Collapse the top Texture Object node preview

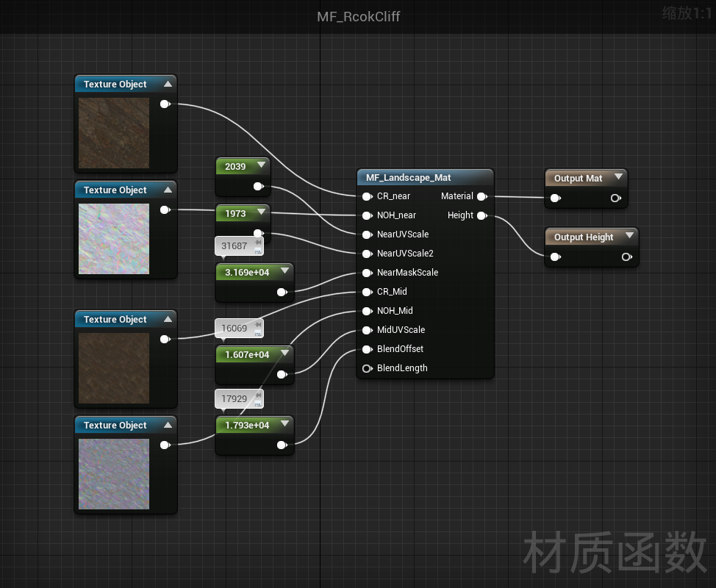168,84
